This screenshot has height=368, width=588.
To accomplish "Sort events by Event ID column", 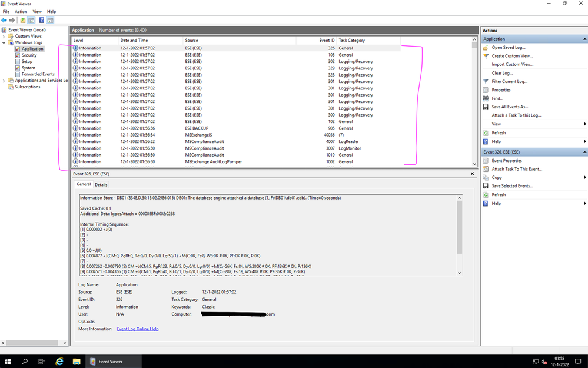I will [315, 41].
